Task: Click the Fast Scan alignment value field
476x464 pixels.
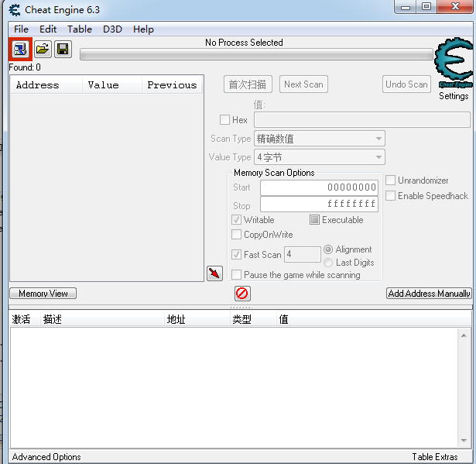Action: pos(303,254)
